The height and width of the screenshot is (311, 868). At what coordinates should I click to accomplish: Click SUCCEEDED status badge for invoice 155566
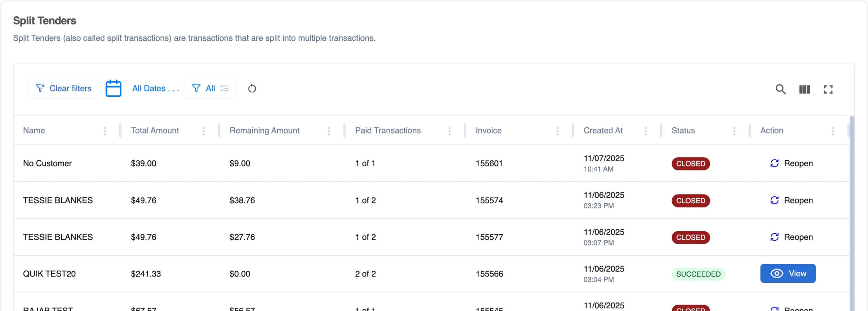pos(698,274)
